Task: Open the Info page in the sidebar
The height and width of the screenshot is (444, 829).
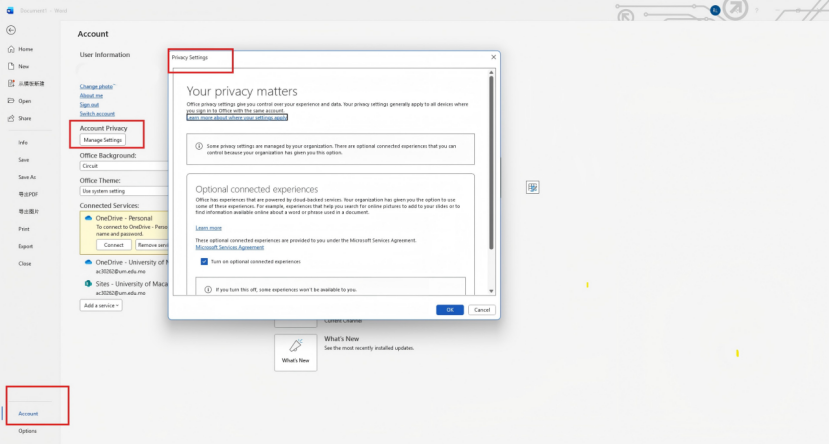Action: 23,143
